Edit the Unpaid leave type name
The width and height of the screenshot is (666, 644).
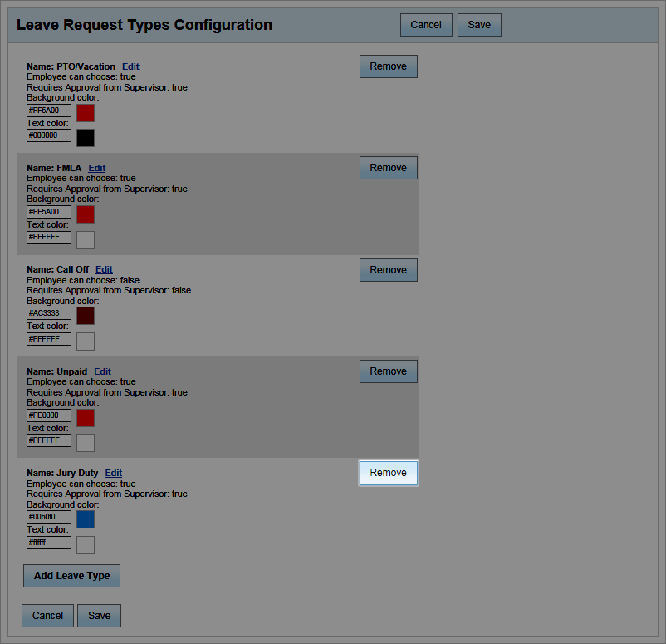101,371
